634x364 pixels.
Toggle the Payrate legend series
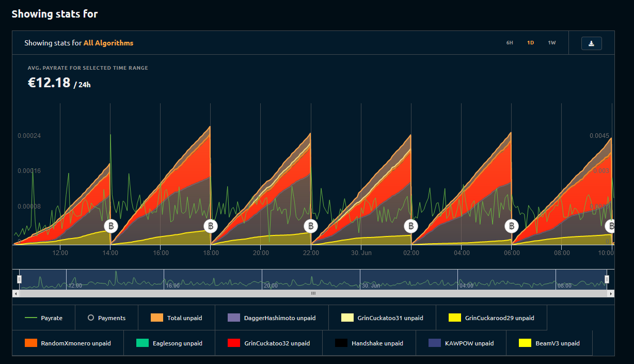point(44,318)
